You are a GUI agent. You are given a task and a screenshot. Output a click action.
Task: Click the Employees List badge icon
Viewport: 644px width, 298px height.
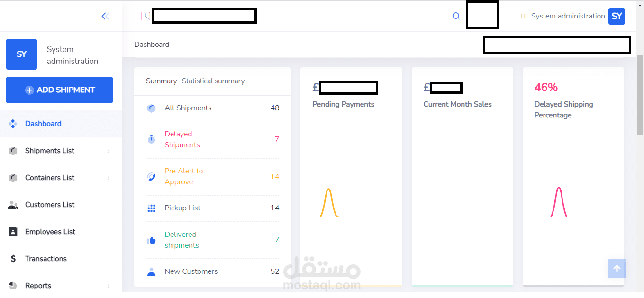click(x=13, y=232)
